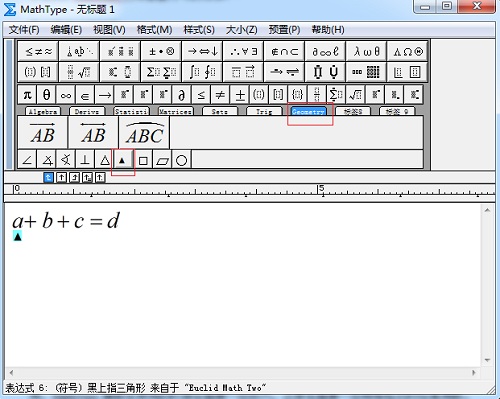
Task: Open the 帮助(H) menu
Action: [x=328, y=30]
